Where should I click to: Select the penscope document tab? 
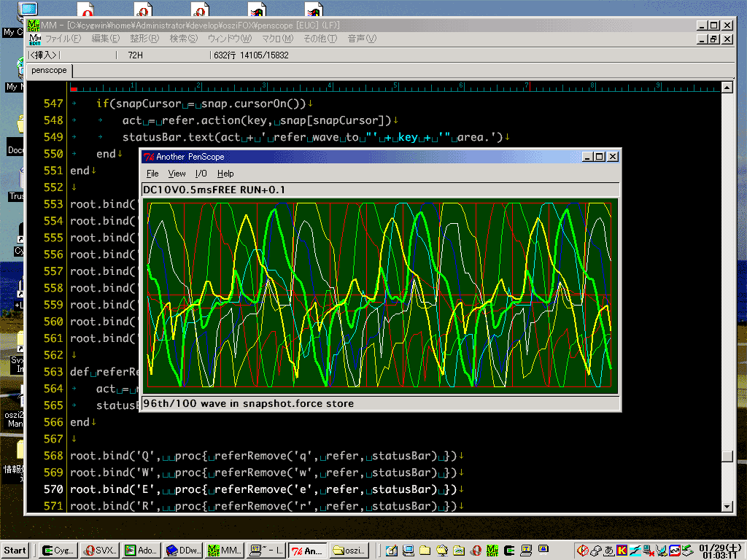coord(49,71)
